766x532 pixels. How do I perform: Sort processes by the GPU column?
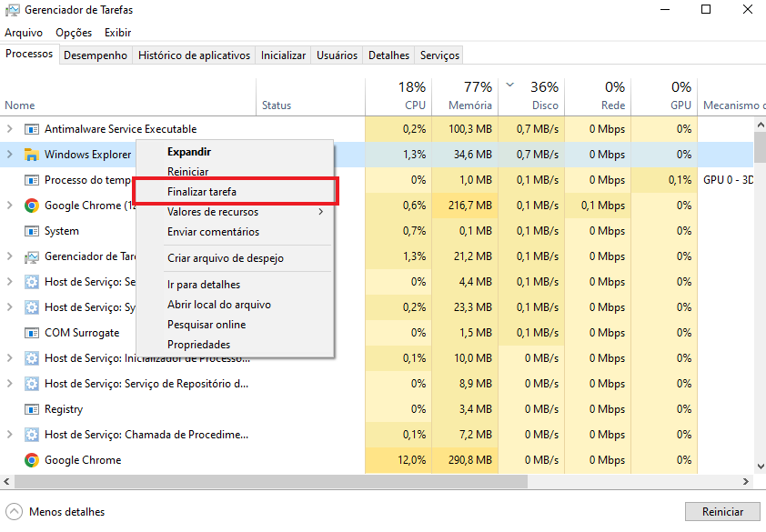[664, 96]
